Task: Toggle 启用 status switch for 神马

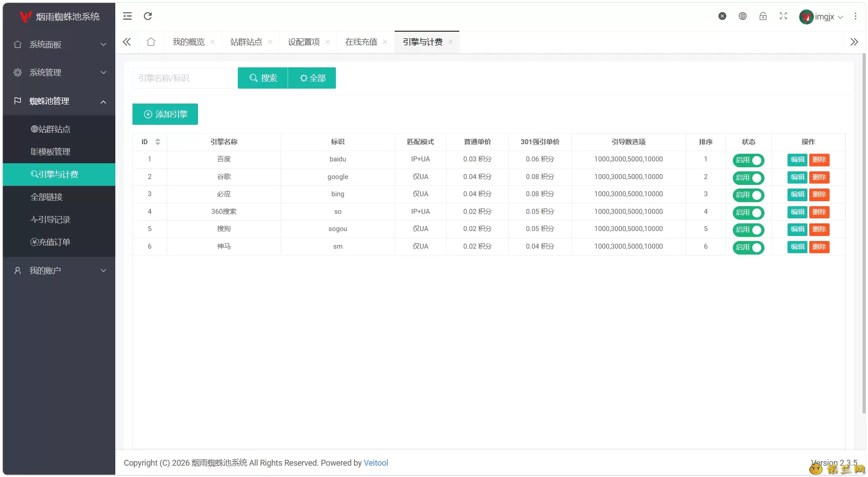Action: (x=748, y=247)
